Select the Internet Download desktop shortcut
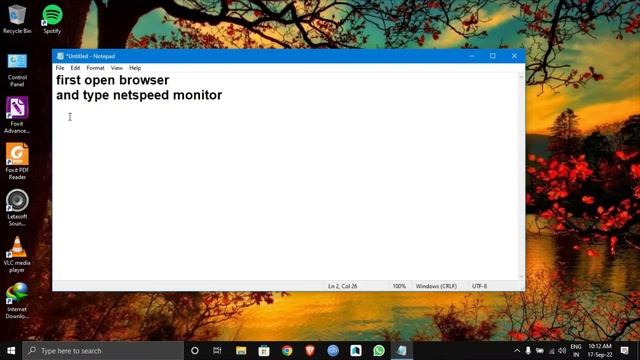 [x=17, y=301]
